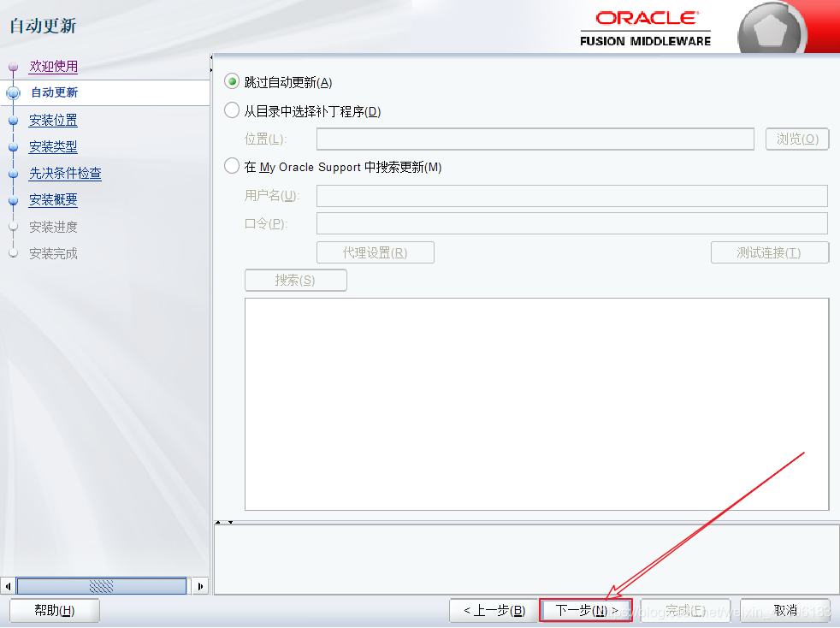840x628 pixels.
Task: Click the Test Connection (测试连接) button
Action: [769, 252]
